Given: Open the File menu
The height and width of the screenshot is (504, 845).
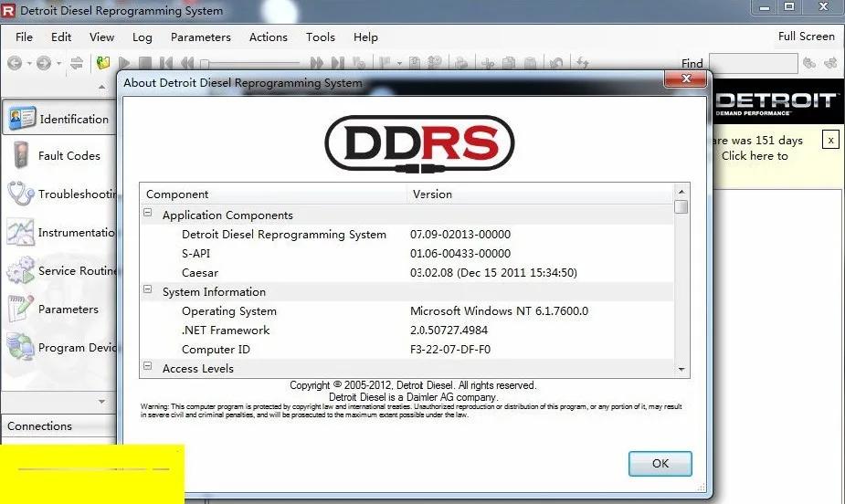Looking at the screenshot, I should pyautogui.click(x=25, y=37).
